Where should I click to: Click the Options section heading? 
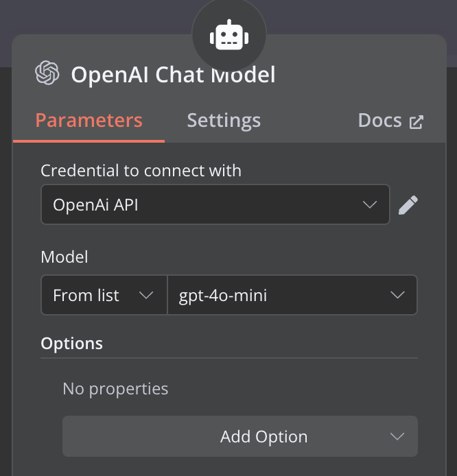pos(71,344)
